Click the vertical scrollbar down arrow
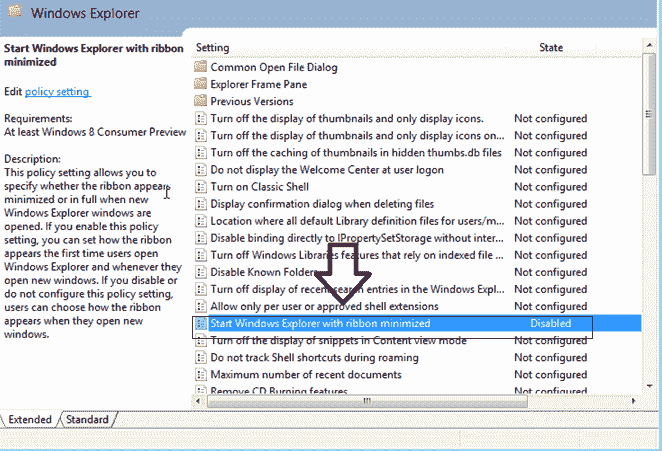Viewport: 662px width, 451px height. [x=649, y=386]
